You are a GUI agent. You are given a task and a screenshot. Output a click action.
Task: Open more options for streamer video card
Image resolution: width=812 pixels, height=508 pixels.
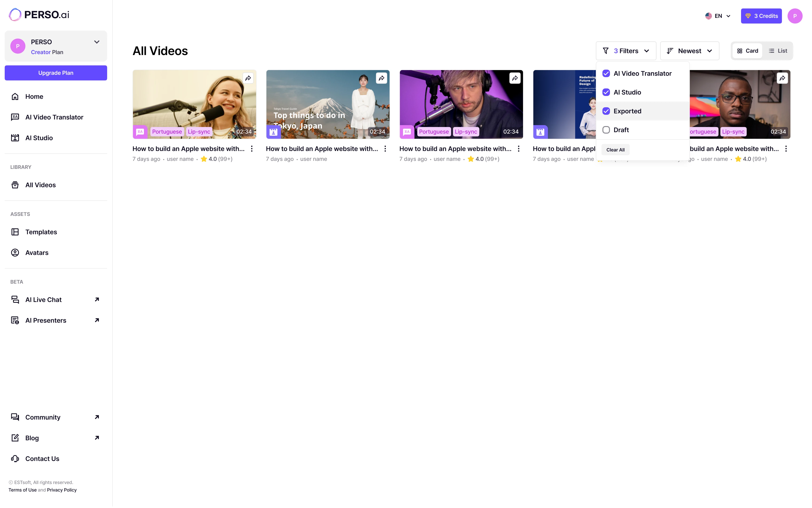pyautogui.click(x=518, y=149)
